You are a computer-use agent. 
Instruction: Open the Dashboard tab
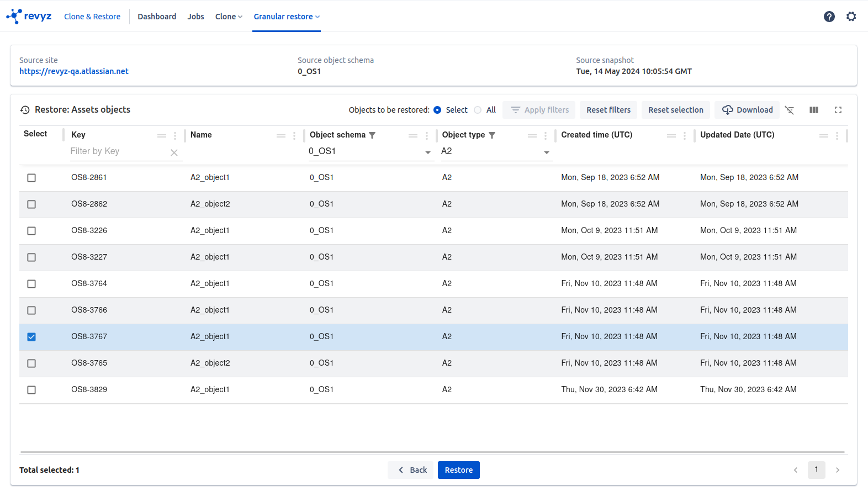157,17
